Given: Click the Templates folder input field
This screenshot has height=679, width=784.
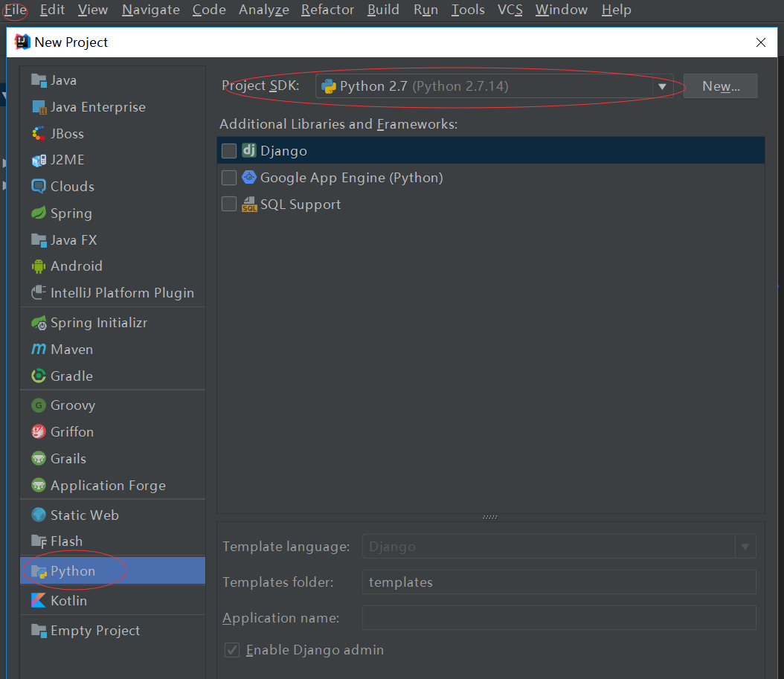Looking at the screenshot, I should pyautogui.click(x=559, y=582).
